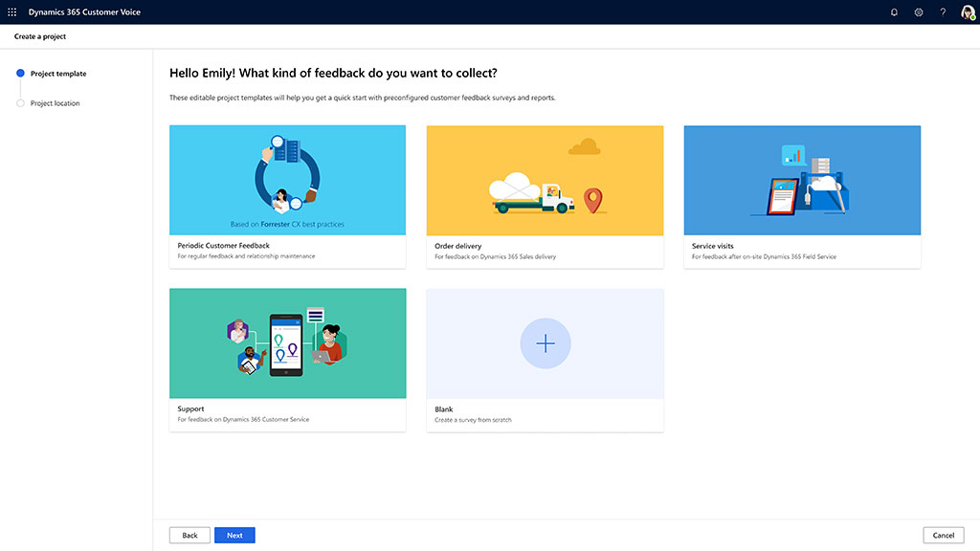980x551 pixels.
Task: Open the Create a project page header
Action: [39, 35]
